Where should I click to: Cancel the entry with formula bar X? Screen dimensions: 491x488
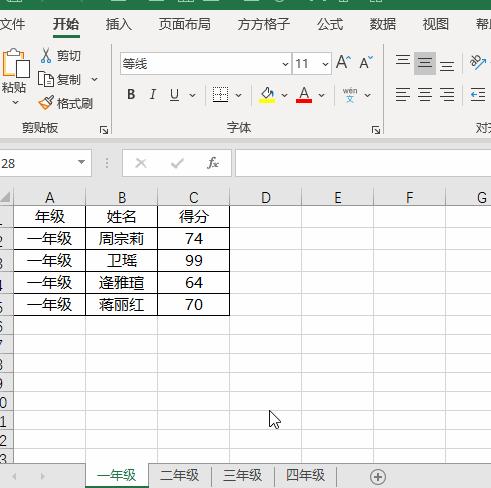[141, 163]
